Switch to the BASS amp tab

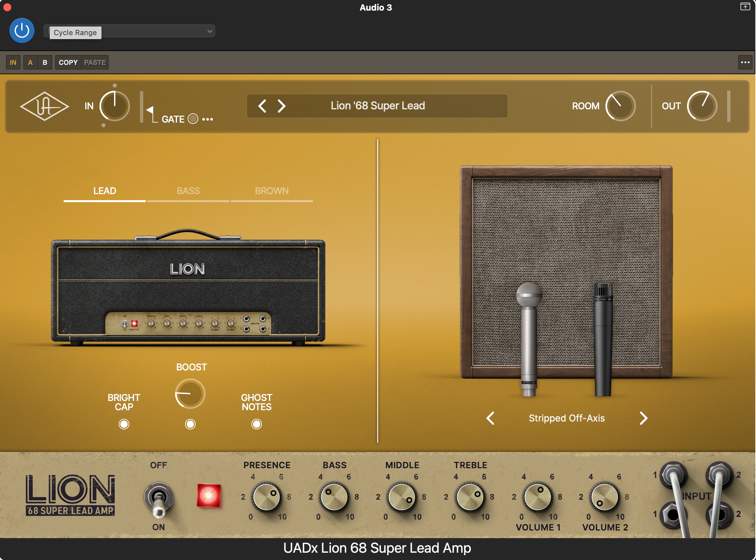(188, 191)
